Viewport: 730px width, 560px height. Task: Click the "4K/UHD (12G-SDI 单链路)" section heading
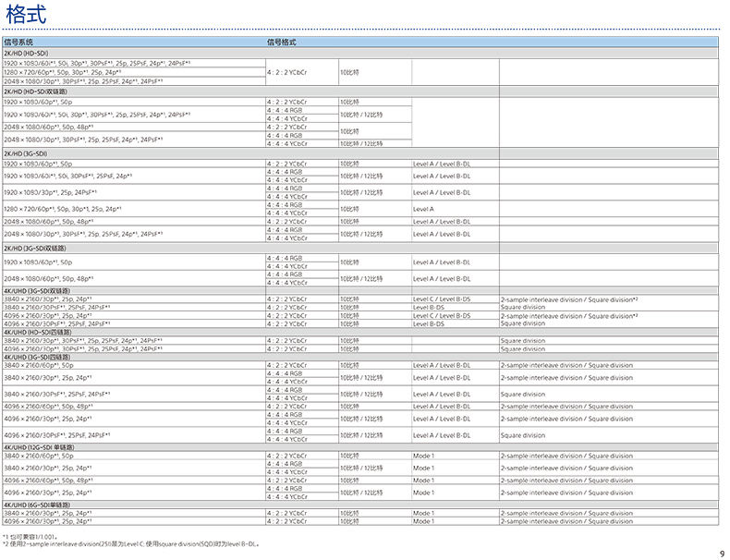39,447
